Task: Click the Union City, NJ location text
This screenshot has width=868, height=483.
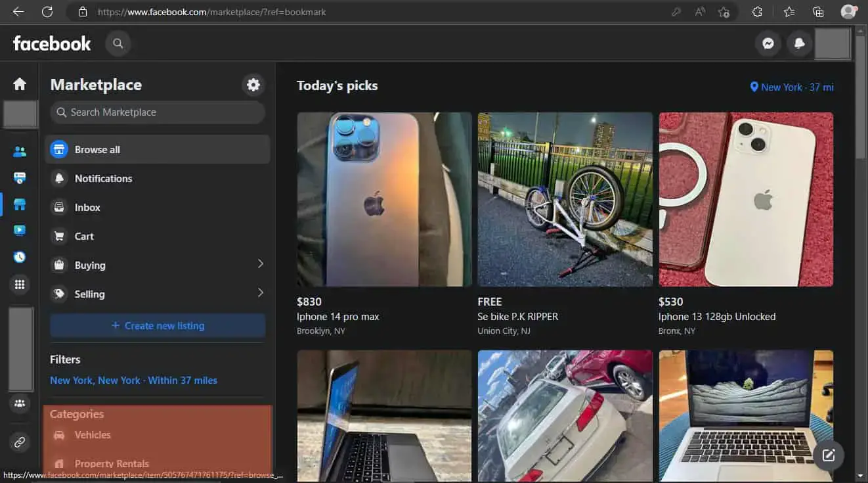Action: pyautogui.click(x=504, y=331)
